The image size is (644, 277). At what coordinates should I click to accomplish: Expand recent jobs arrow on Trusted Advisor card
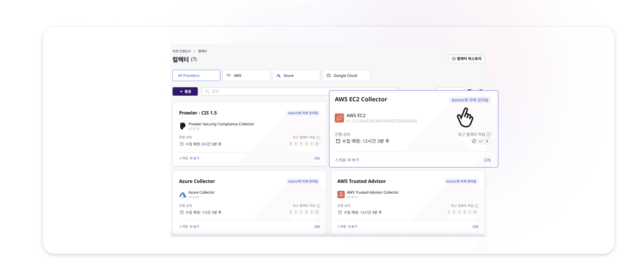point(475,212)
